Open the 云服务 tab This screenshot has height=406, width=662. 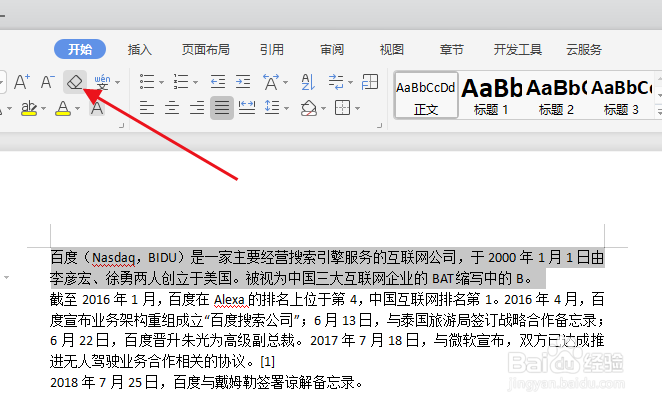pyautogui.click(x=584, y=50)
